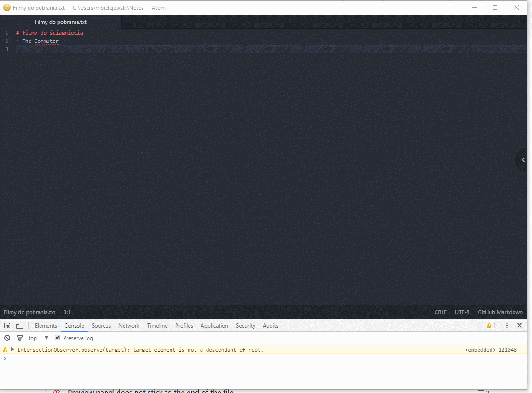Open the Audits tab
The image size is (532, 393).
tap(271, 326)
